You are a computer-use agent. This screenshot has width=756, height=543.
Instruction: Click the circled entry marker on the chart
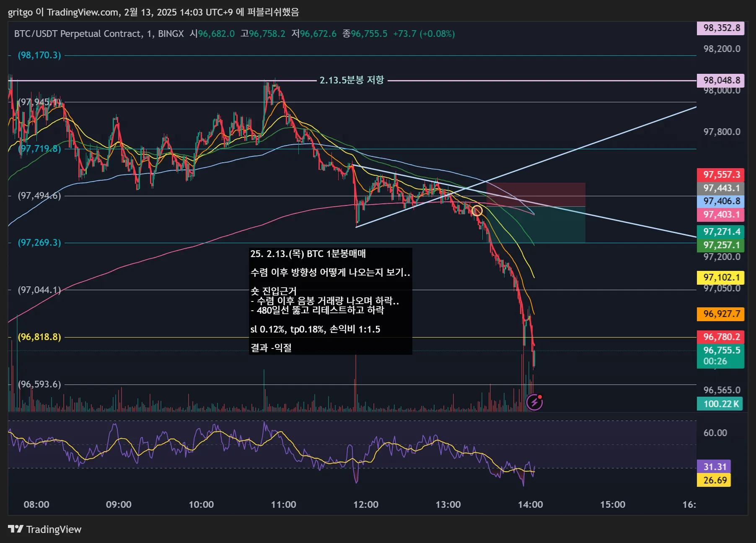click(477, 210)
